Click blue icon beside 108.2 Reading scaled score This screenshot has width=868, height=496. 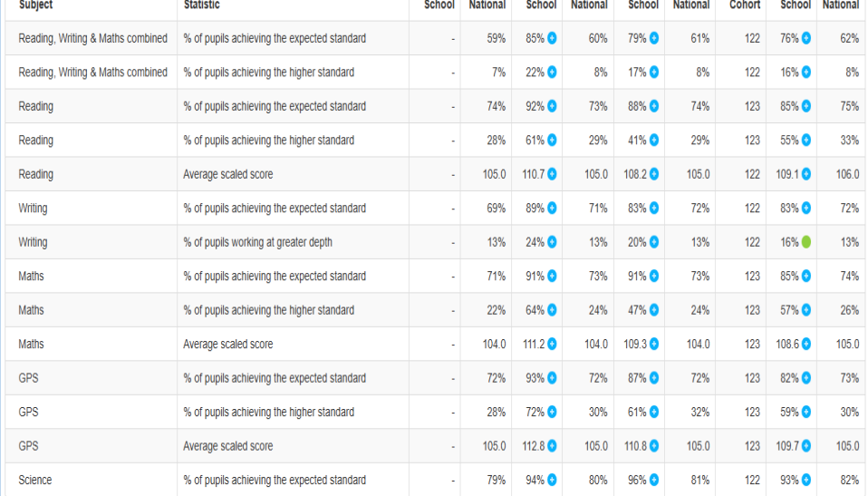(x=654, y=174)
